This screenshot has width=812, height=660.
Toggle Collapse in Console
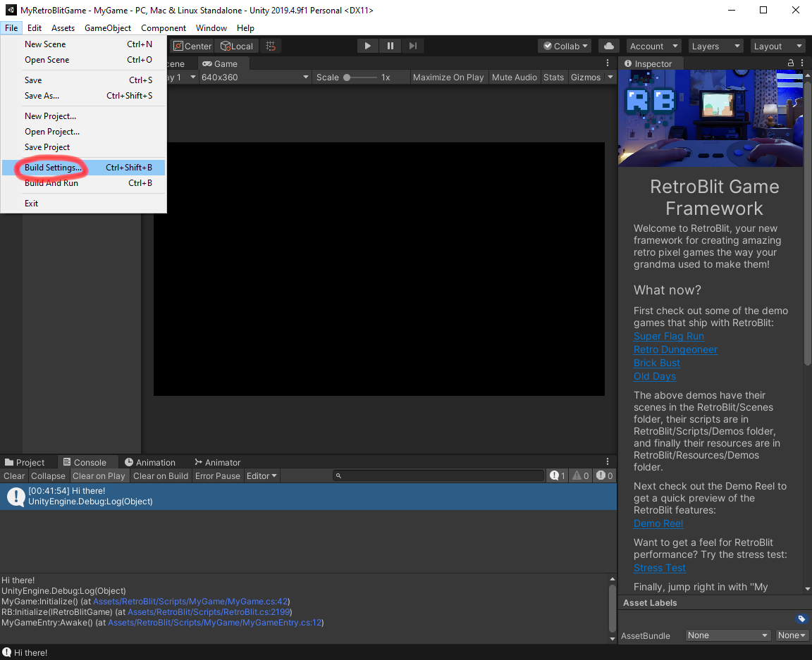click(x=48, y=475)
